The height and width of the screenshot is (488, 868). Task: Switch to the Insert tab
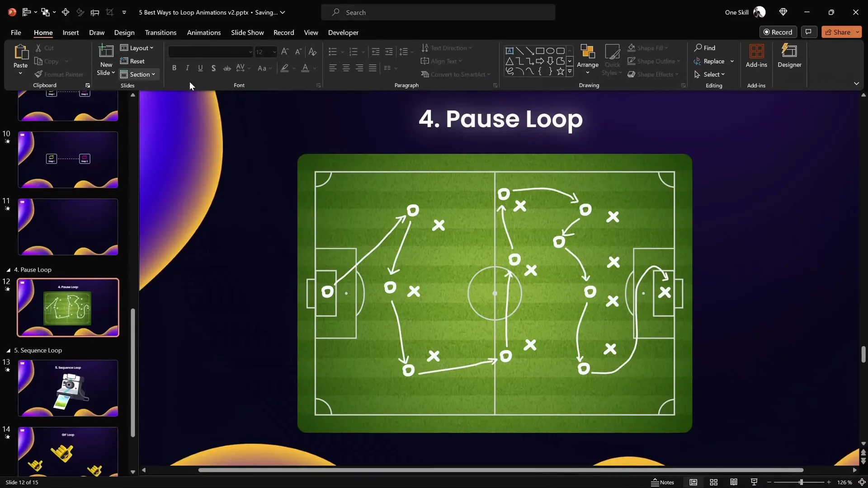pyautogui.click(x=71, y=33)
